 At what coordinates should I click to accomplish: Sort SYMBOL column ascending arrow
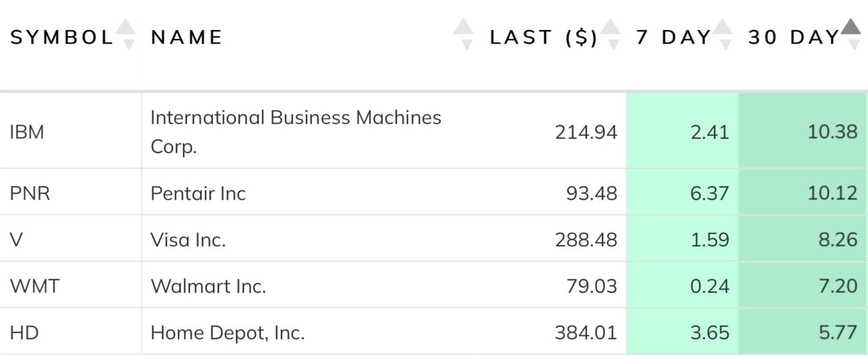coord(126,26)
